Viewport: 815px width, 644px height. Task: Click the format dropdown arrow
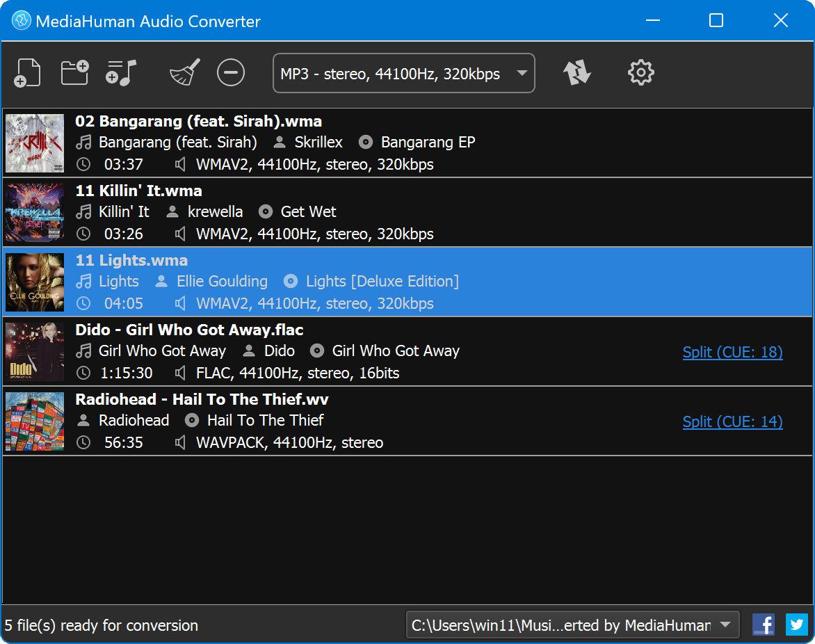(521, 72)
